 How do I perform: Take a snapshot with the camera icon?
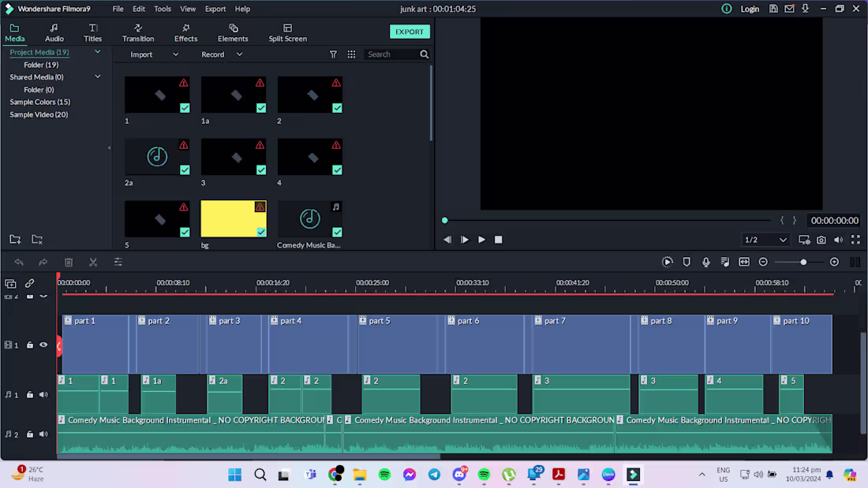pyautogui.click(x=821, y=240)
